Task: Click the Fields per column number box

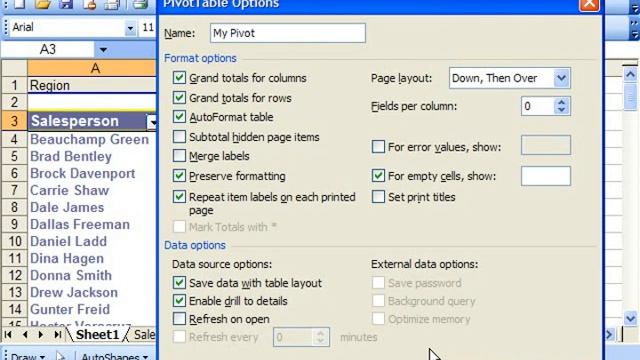Action: [538, 106]
